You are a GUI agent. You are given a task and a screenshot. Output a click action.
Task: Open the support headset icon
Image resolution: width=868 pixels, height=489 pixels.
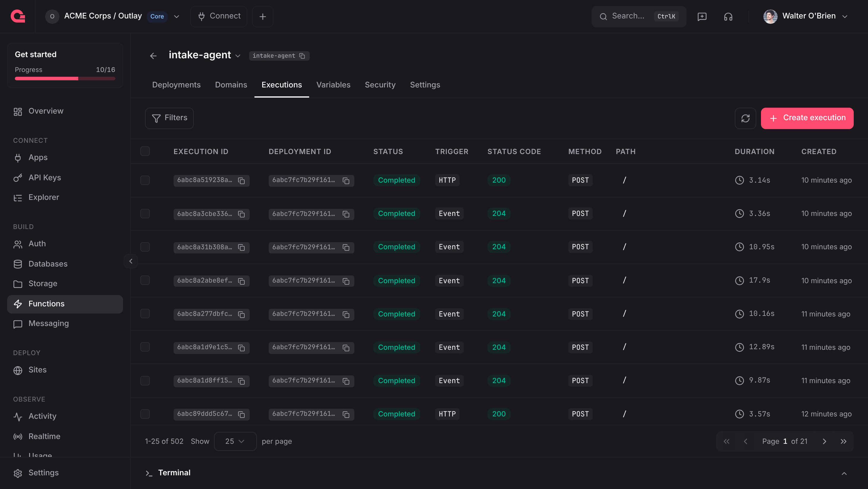tap(728, 16)
